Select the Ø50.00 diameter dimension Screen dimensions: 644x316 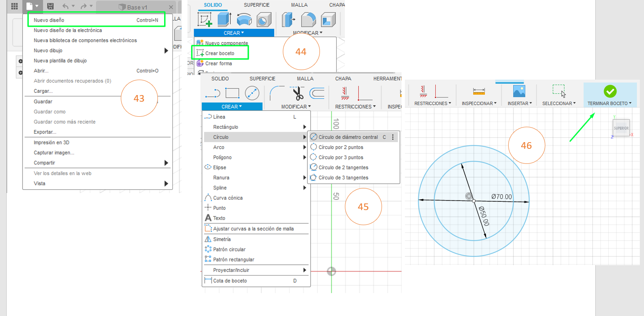[x=484, y=216]
